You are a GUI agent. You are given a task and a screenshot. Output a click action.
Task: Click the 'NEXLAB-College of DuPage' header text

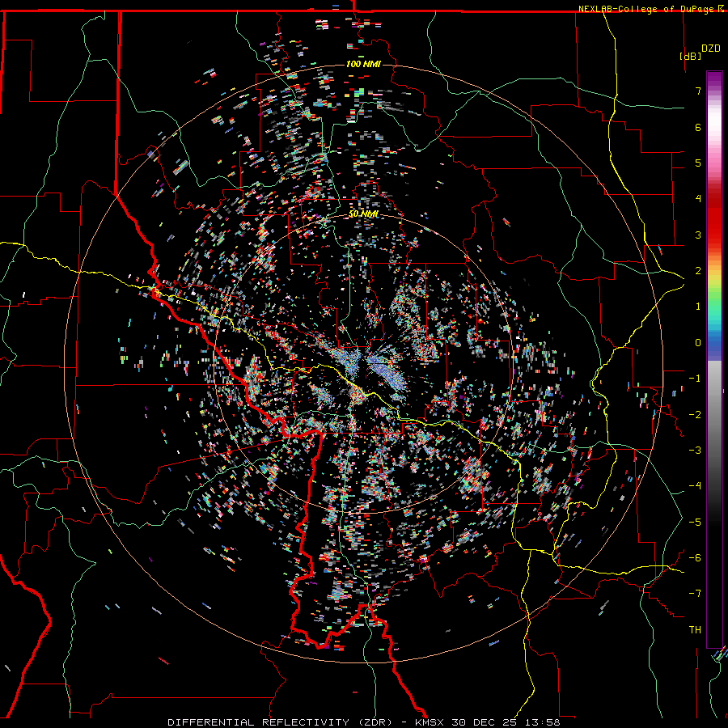[648, 9]
